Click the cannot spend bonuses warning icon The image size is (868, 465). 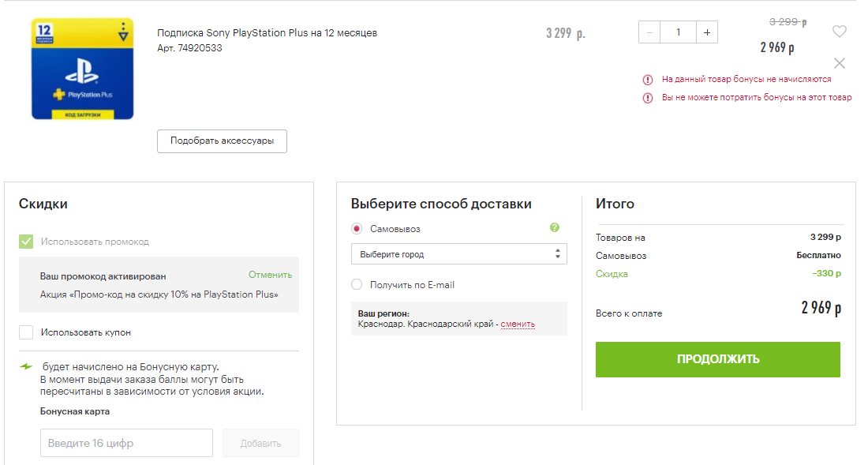coord(648,98)
